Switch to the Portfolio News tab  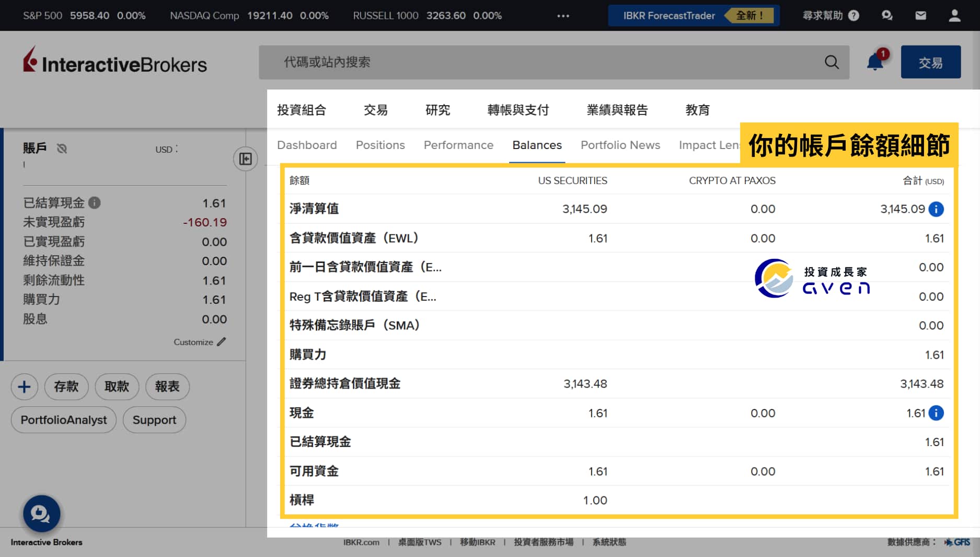[x=620, y=145]
